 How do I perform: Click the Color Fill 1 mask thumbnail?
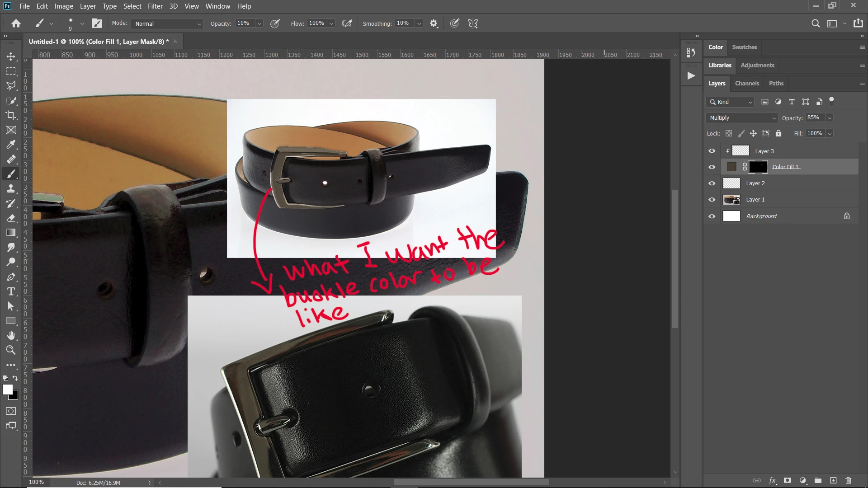758,167
